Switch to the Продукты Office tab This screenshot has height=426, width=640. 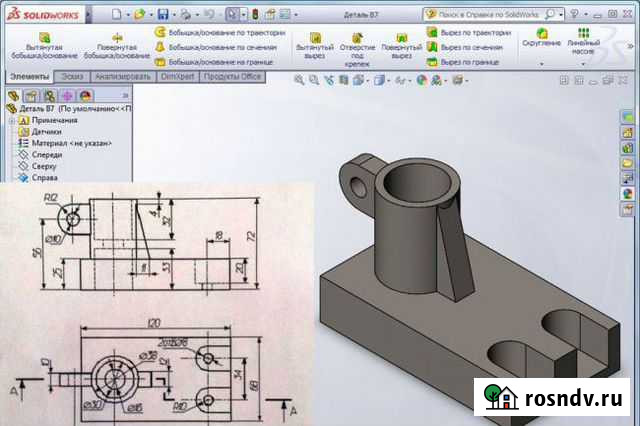pos(232,77)
